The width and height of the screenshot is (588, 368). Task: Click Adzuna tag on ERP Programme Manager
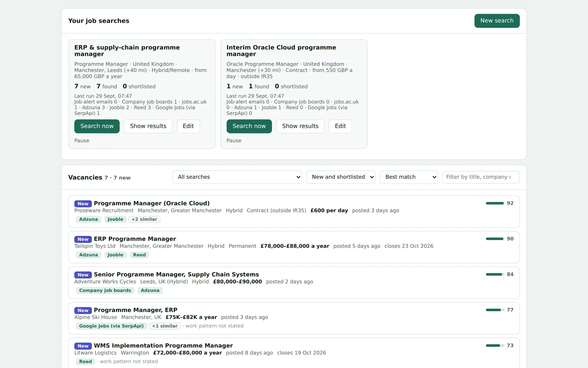pyautogui.click(x=89, y=255)
